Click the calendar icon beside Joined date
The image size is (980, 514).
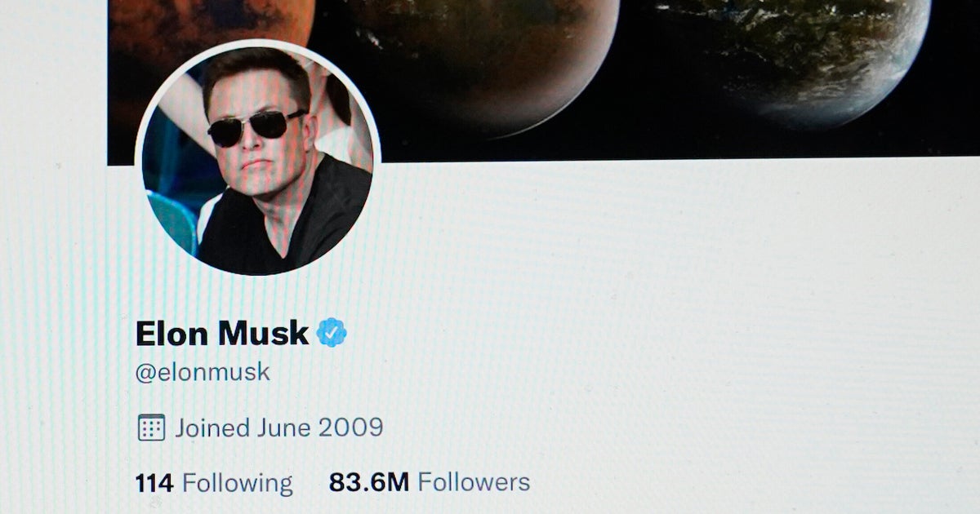tap(151, 427)
